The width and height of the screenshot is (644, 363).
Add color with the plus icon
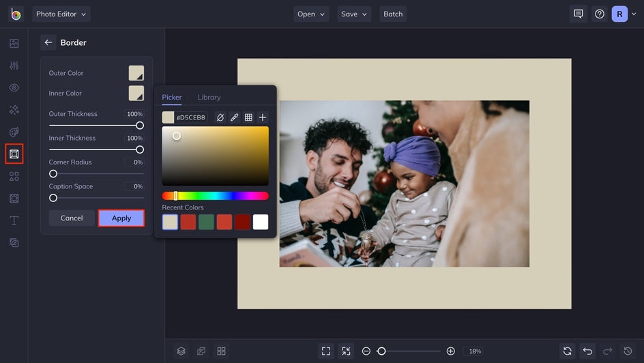pyautogui.click(x=263, y=117)
